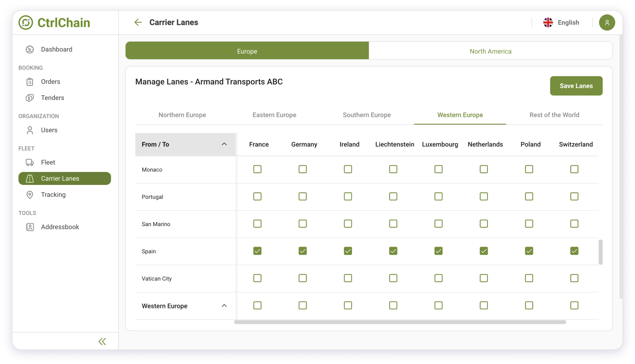The image size is (635, 364).
Task: Open the user profile avatar
Action: (x=607, y=23)
